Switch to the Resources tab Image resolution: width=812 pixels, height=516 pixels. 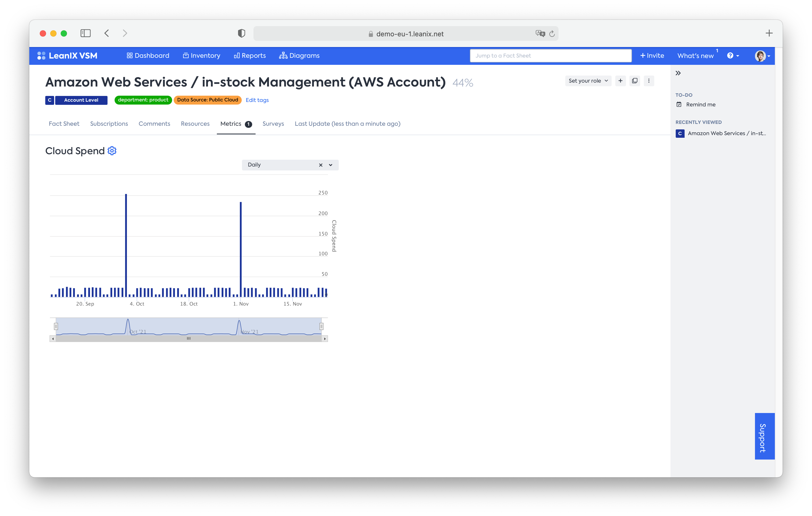coord(195,124)
